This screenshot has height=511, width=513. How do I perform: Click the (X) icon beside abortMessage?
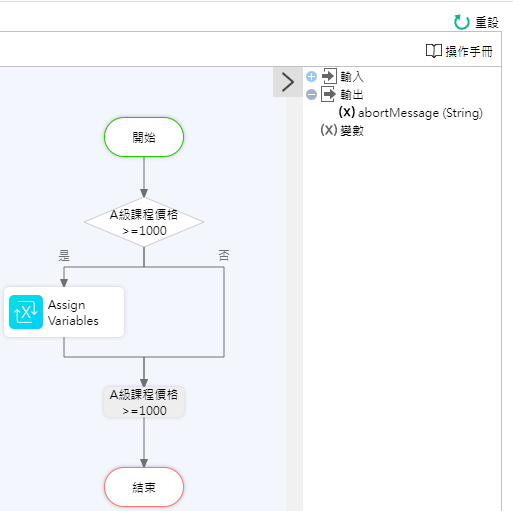[347, 112]
